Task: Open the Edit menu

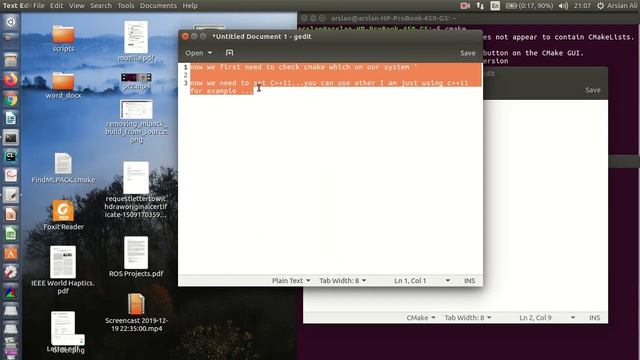Action: 56,6
